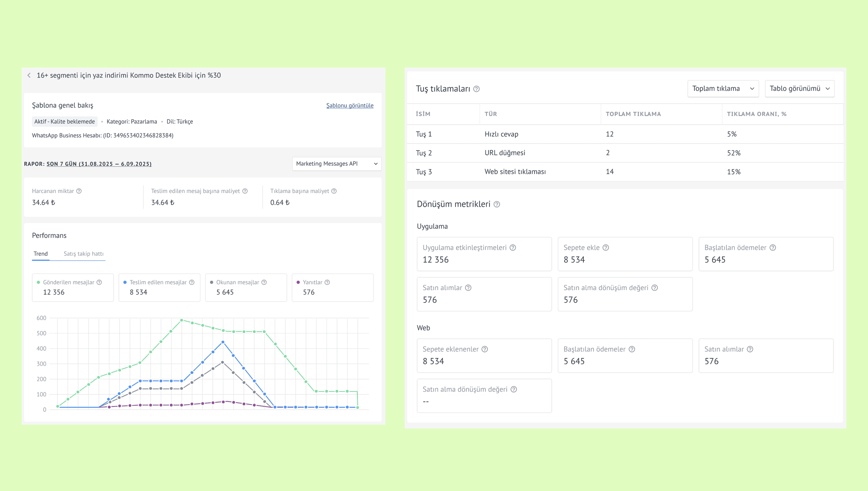This screenshot has height=491, width=868.
Task: Click help icon beside Teslim edilen mesaj başına maliyet
Action: [x=245, y=191]
